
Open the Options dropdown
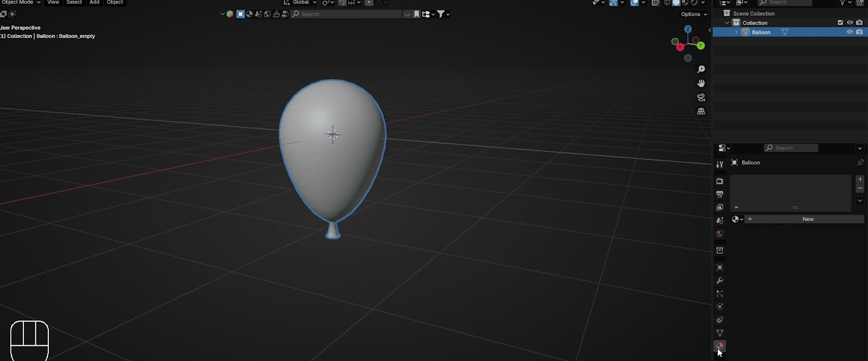click(694, 14)
